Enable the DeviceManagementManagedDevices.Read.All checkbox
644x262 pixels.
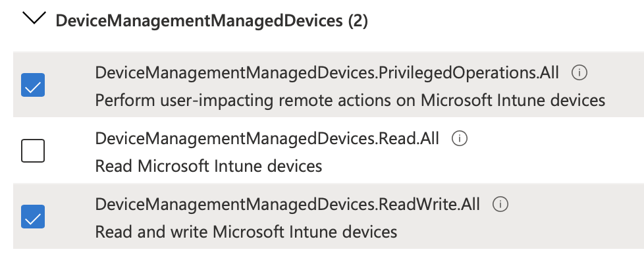click(x=33, y=151)
